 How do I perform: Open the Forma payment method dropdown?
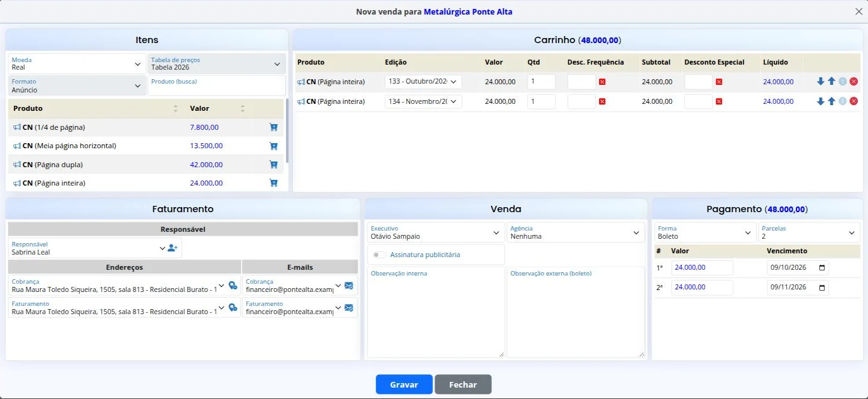(705, 232)
